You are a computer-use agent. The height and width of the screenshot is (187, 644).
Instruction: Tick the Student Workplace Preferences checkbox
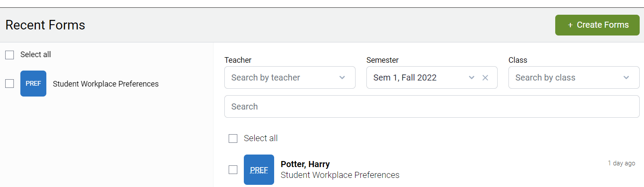[x=10, y=84]
